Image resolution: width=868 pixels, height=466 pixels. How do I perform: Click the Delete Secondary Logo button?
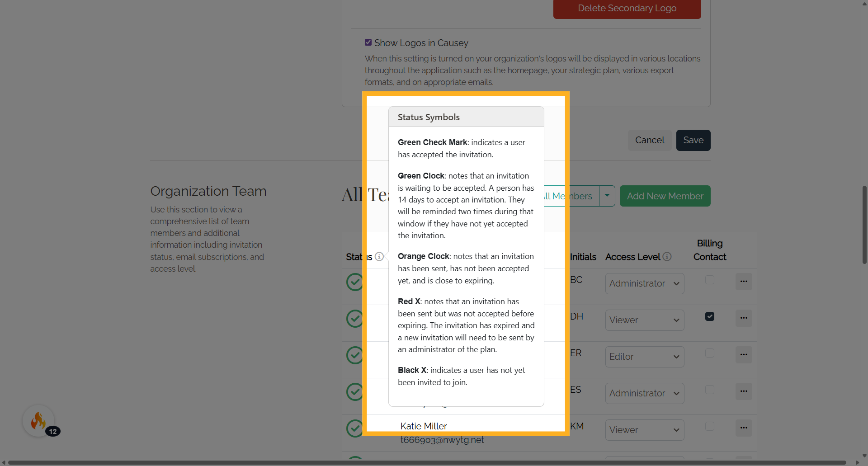(x=627, y=9)
